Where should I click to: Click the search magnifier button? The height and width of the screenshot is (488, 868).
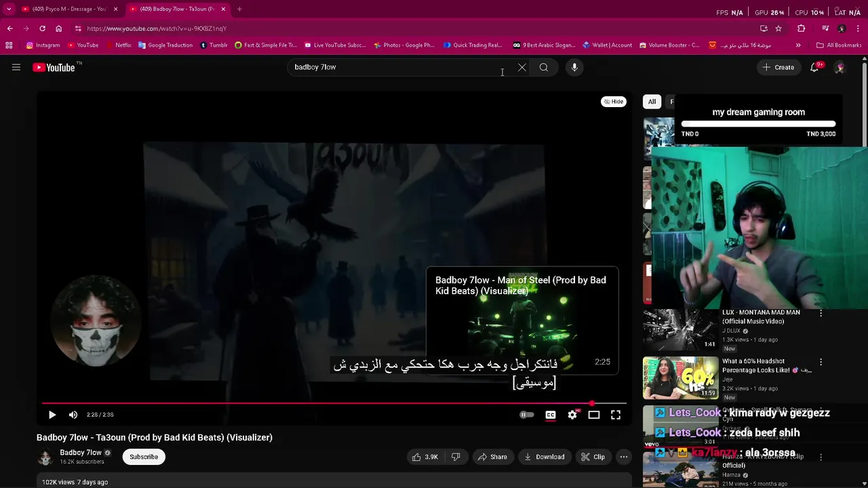click(x=543, y=67)
